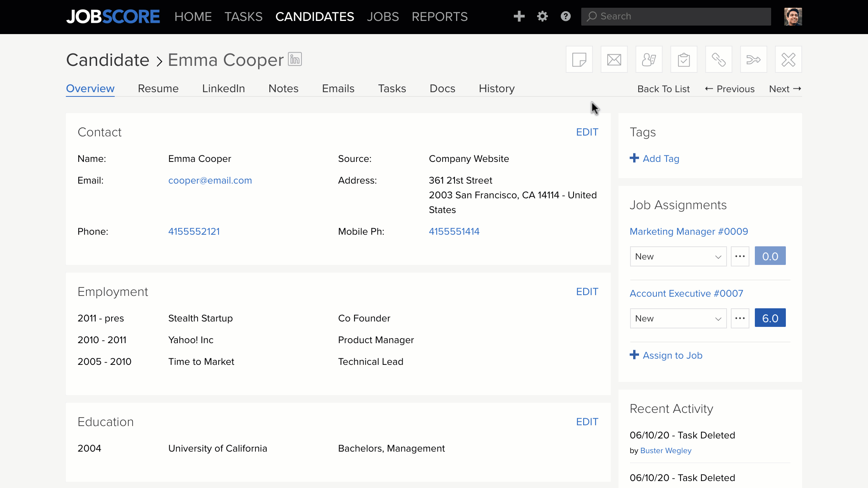Click the X remove candidate icon

click(788, 59)
